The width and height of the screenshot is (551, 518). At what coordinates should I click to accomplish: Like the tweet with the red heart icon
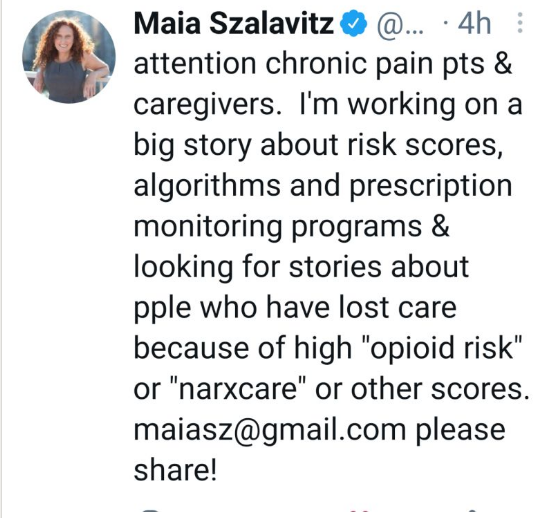pos(360,514)
